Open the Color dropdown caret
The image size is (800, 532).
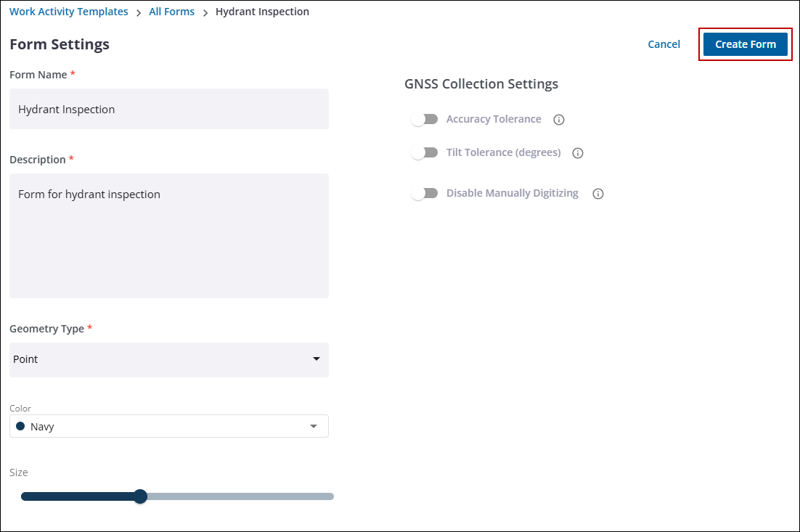pos(314,427)
